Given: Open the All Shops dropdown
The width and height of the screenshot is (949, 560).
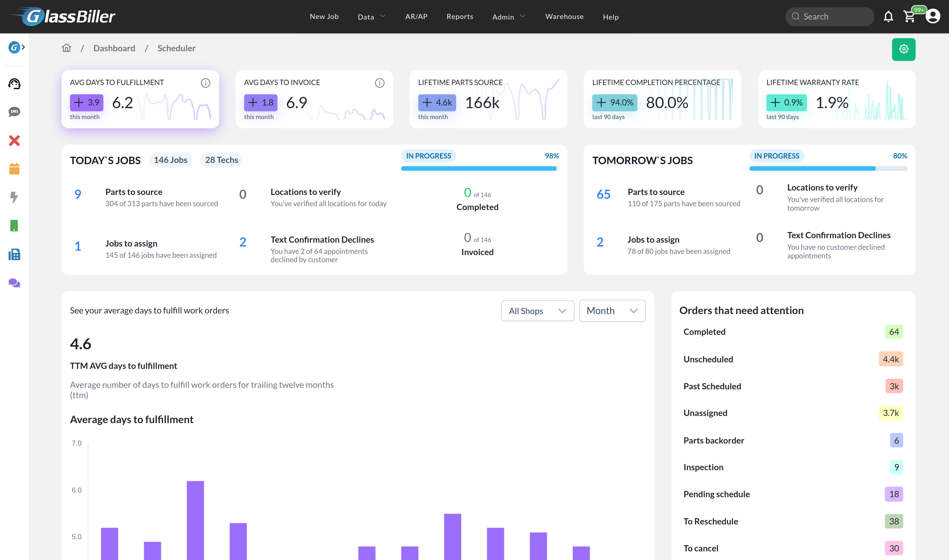Looking at the screenshot, I should (x=537, y=311).
